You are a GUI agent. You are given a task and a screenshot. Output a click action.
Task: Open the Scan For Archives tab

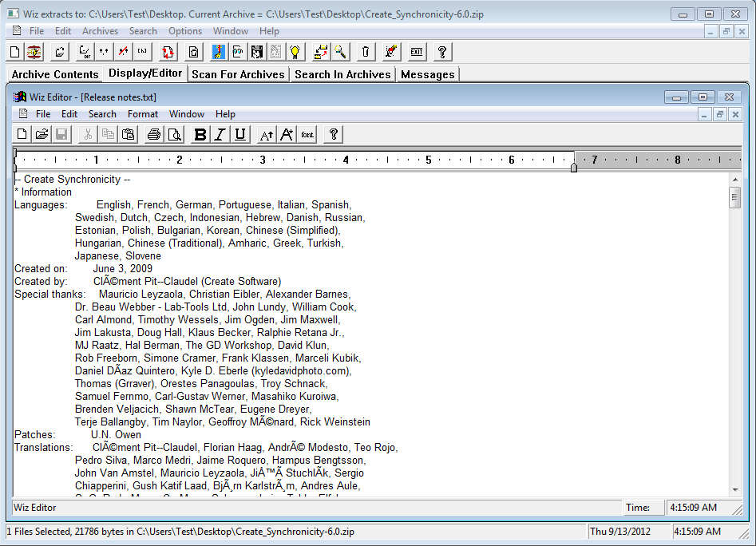[x=238, y=74]
